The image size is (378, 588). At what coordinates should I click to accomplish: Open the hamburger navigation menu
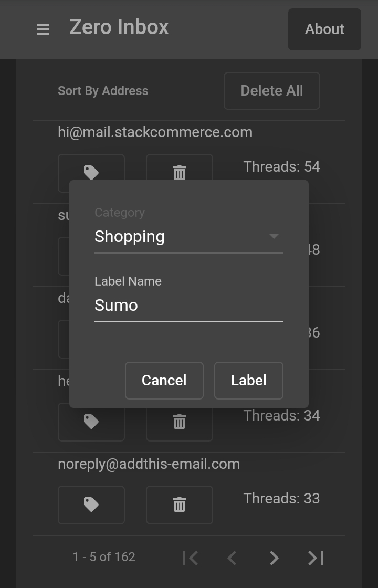click(43, 29)
